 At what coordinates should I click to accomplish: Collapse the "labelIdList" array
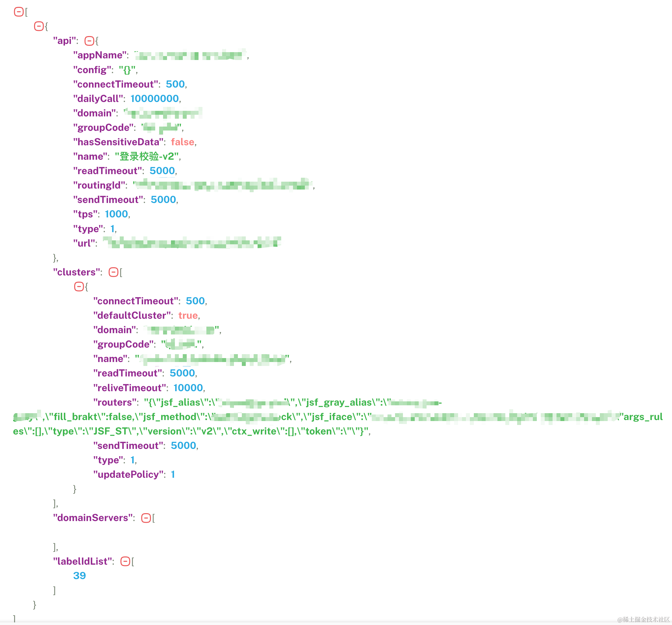coord(125,561)
